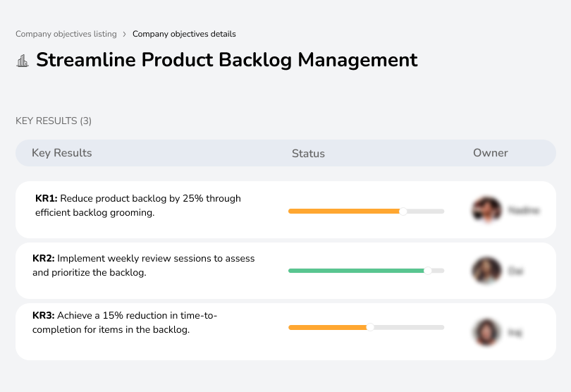
Task: Click the KEY RESULTS (3) heading
Action: pyautogui.click(x=54, y=121)
